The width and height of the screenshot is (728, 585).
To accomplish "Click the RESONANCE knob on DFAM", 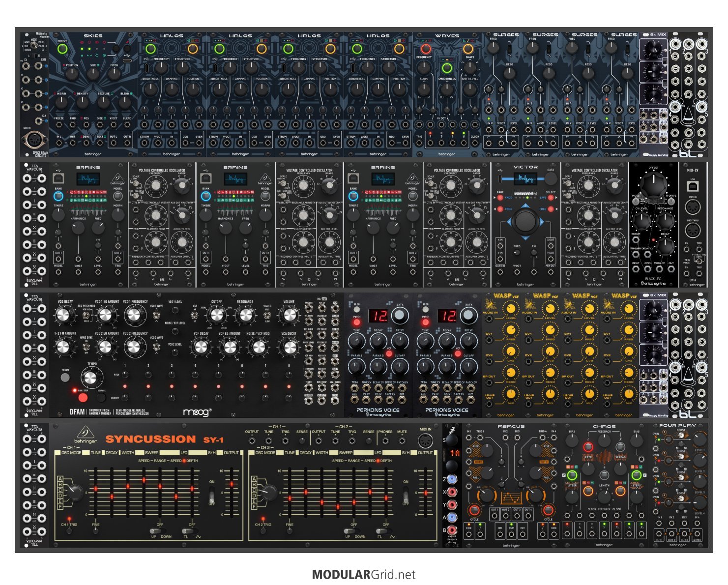I will click(245, 315).
